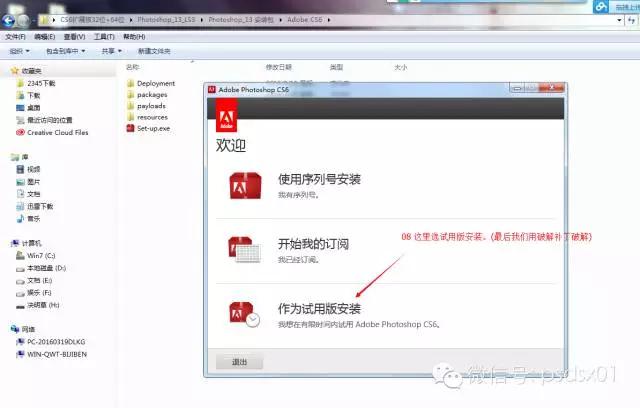The image size is (640, 408).
Task: Click the Network (网络) icon in sidebar
Action: (15, 329)
